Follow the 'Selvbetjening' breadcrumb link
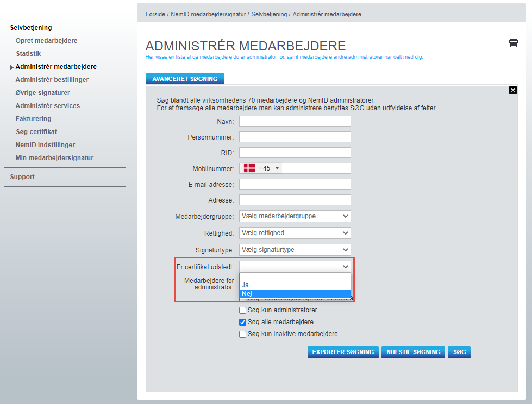 (x=269, y=14)
